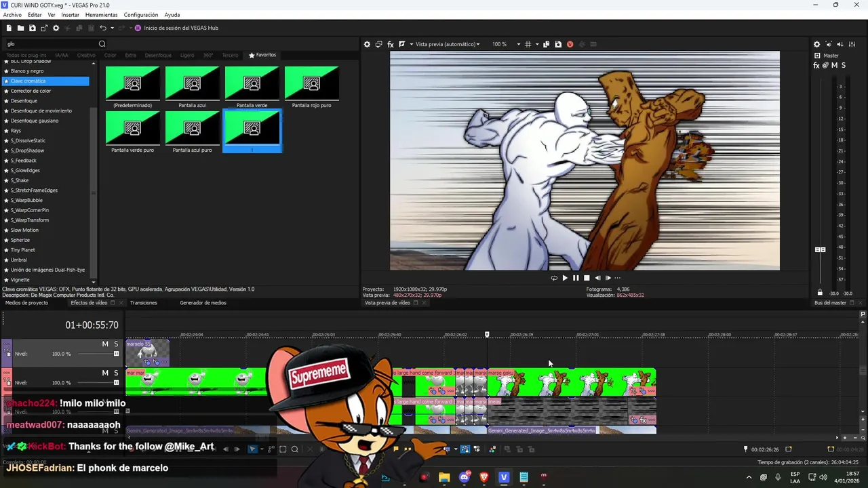
Task: Open a project using the folder icon
Action: coord(20,28)
